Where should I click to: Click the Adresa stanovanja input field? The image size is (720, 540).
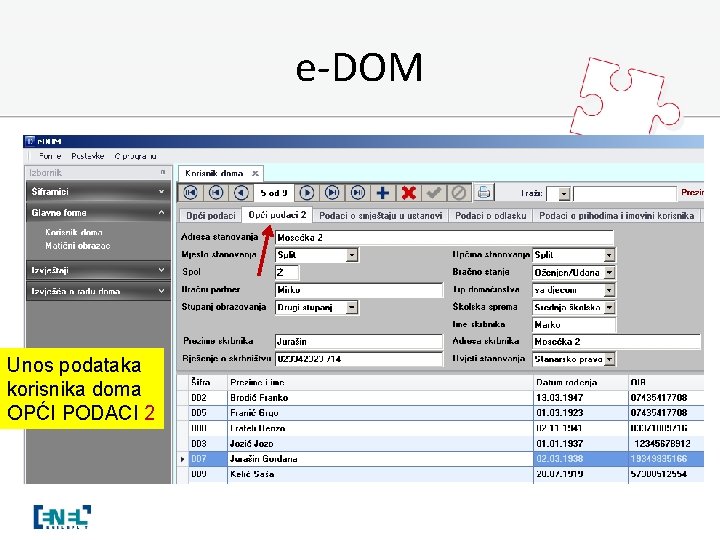[444, 237]
